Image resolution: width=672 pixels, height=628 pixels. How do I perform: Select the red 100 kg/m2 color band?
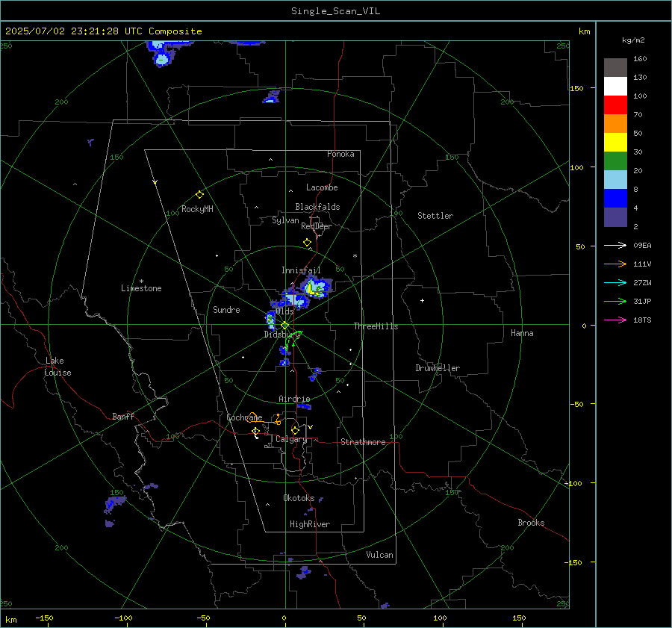(x=615, y=105)
